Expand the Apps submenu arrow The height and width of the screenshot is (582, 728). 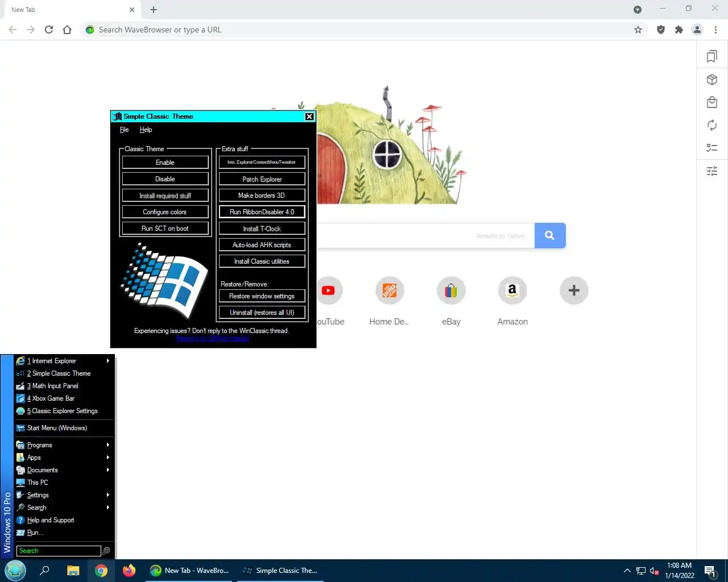(107, 458)
